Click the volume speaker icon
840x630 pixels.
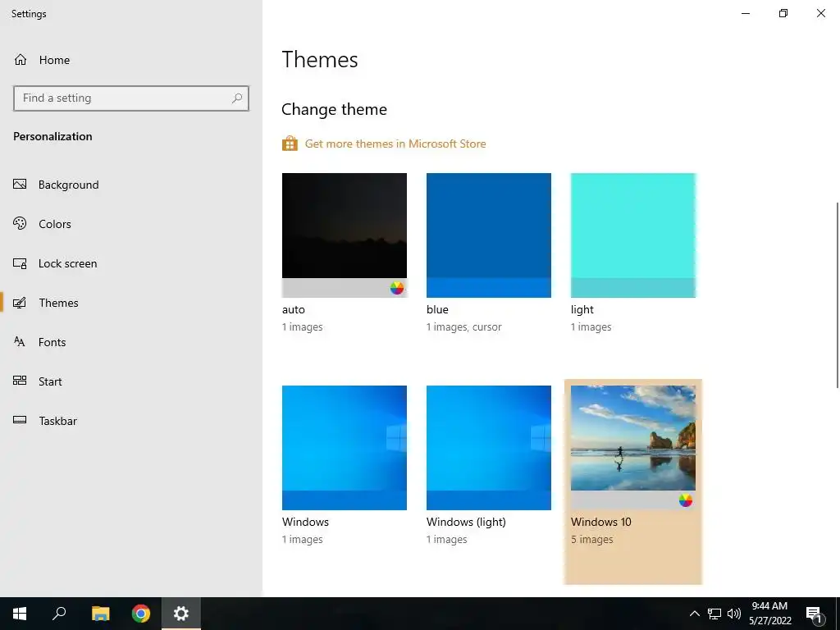click(x=734, y=614)
